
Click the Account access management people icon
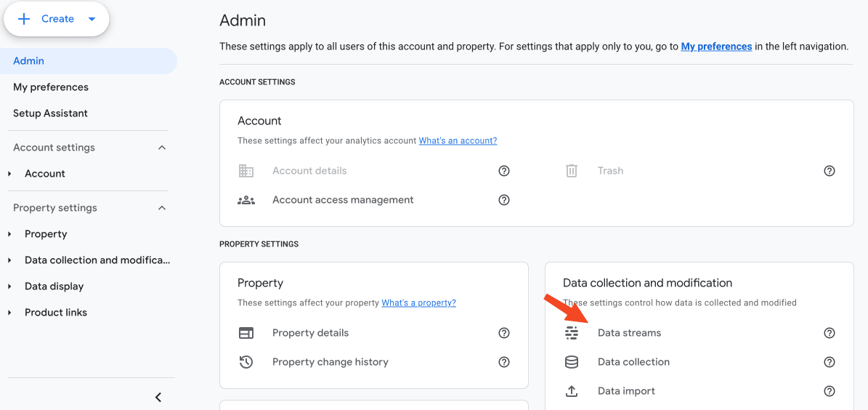246,200
